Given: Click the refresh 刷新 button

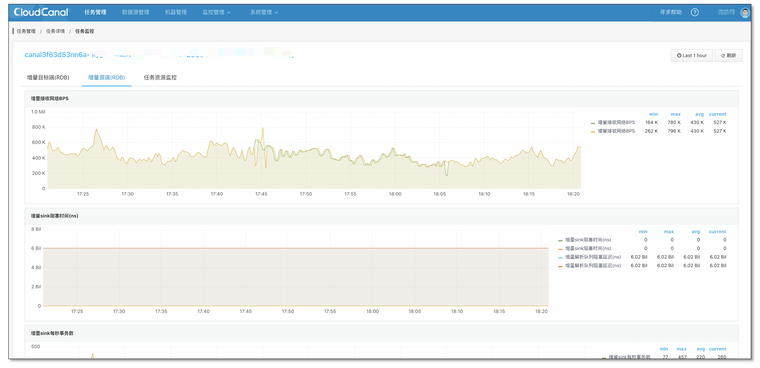Looking at the screenshot, I should click(x=728, y=56).
